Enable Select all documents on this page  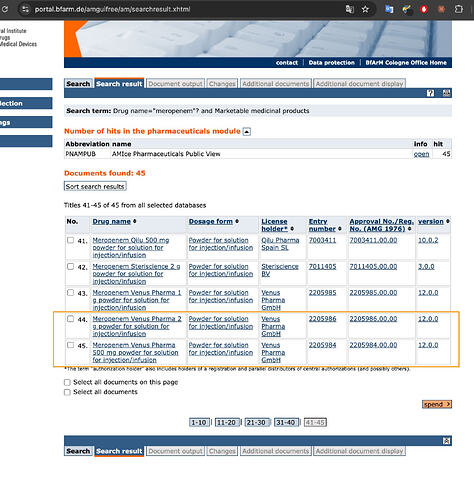pyautogui.click(x=67, y=382)
